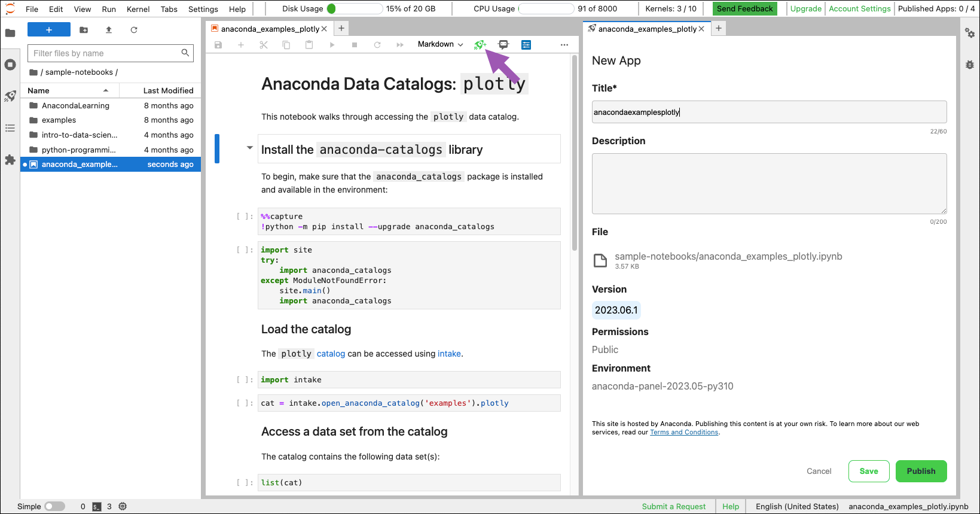Refresh the file browser list
980x514 pixels.
coord(134,30)
